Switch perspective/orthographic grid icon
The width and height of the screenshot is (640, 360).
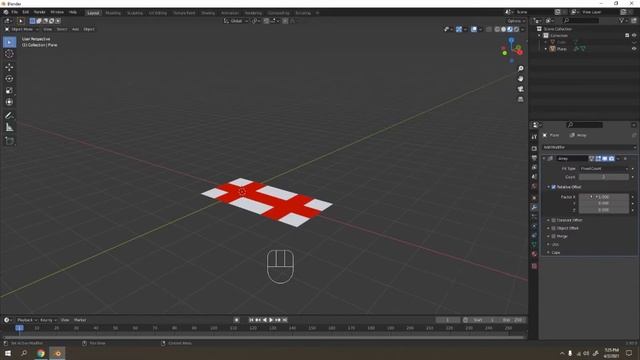520,99
